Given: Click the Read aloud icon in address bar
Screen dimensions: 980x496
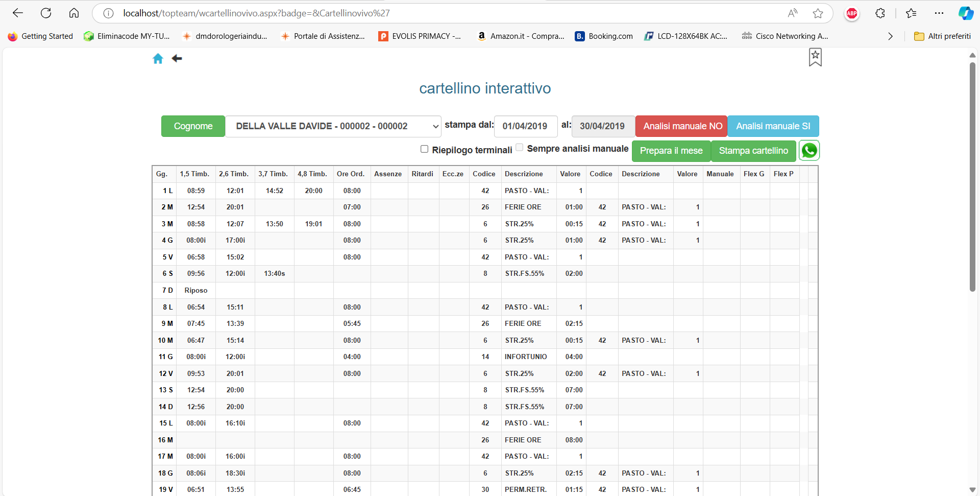Looking at the screenshot, I should tap(793, 13).
